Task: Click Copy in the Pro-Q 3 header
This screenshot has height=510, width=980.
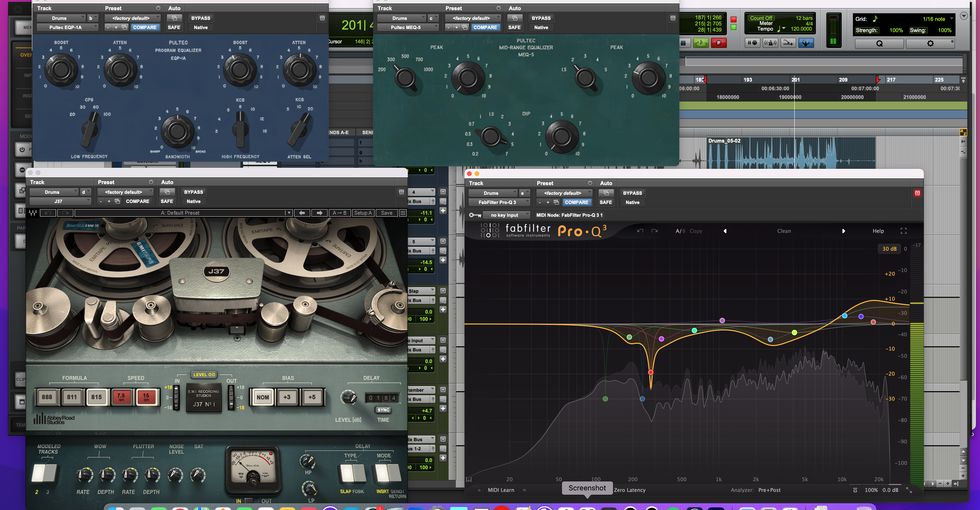Action: [x=696, y=231]
